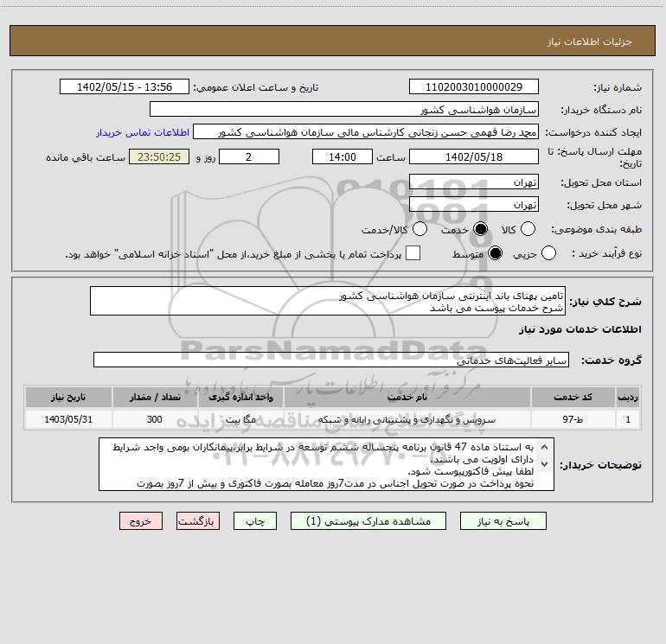Click the quantity cell 300
This screenshot has height=644, width=666.
click(x=155, y=420)
